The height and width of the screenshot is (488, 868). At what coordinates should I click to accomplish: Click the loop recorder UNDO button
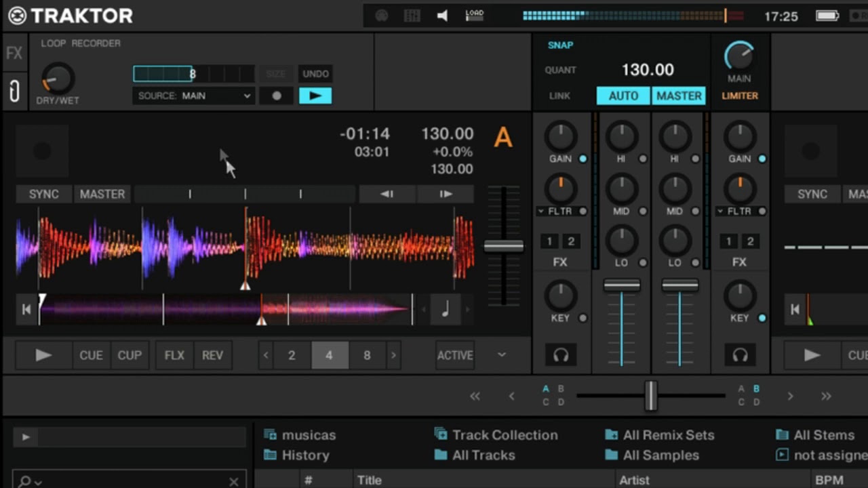(315, 74)
